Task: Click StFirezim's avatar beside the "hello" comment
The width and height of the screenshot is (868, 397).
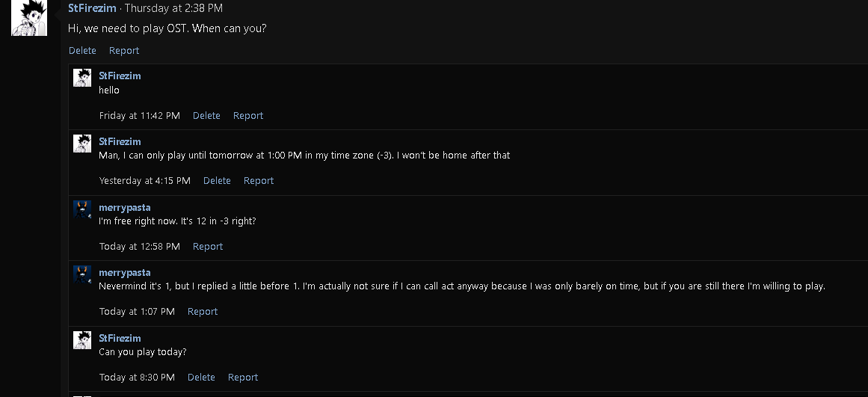Action: [82, 78]
